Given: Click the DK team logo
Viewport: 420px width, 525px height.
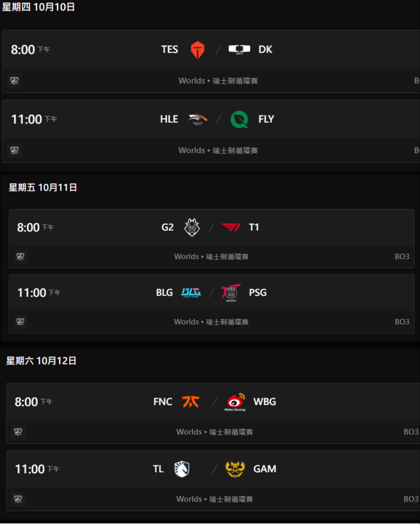Looking at the screenshot, I should 239,49.
